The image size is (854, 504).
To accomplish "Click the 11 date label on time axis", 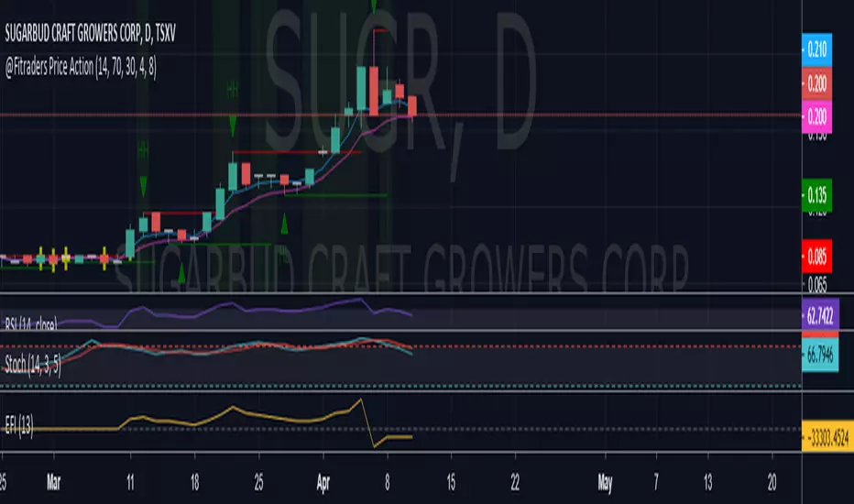I will (131, 482).
